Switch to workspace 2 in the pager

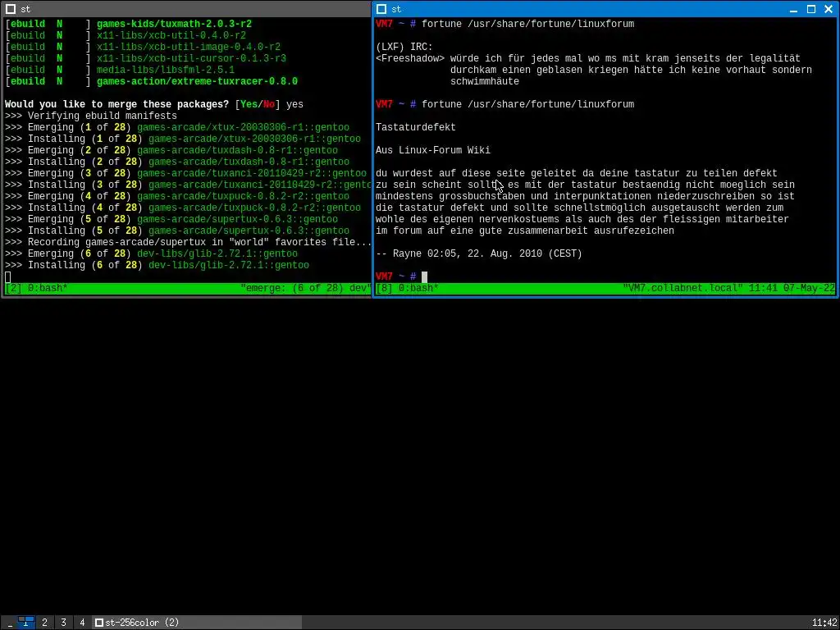pyautogui.click(x=44, y=623)
